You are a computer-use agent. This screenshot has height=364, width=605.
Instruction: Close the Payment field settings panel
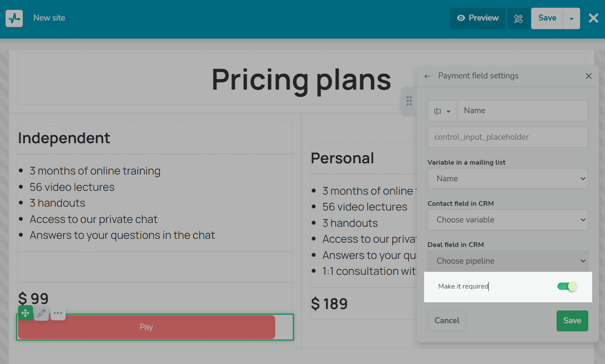tap(588, 76)
